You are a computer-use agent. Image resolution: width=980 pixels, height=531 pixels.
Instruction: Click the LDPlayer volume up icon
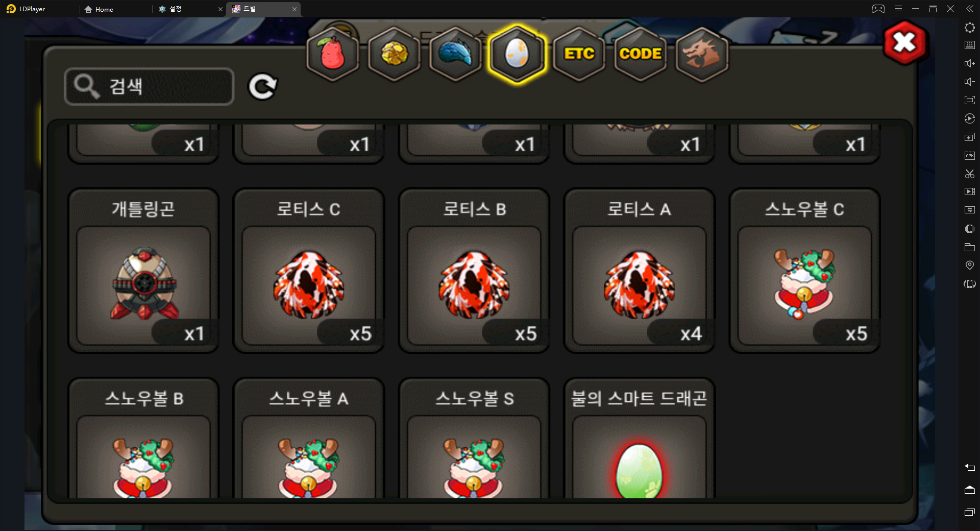969,63
